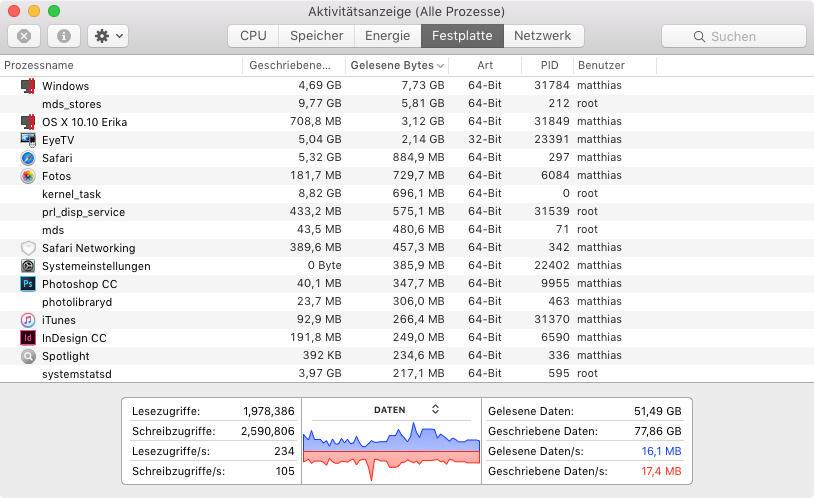
Task: Open the gear actions dropdown menu
Action: pyautogui.click(x=108, y=36)
